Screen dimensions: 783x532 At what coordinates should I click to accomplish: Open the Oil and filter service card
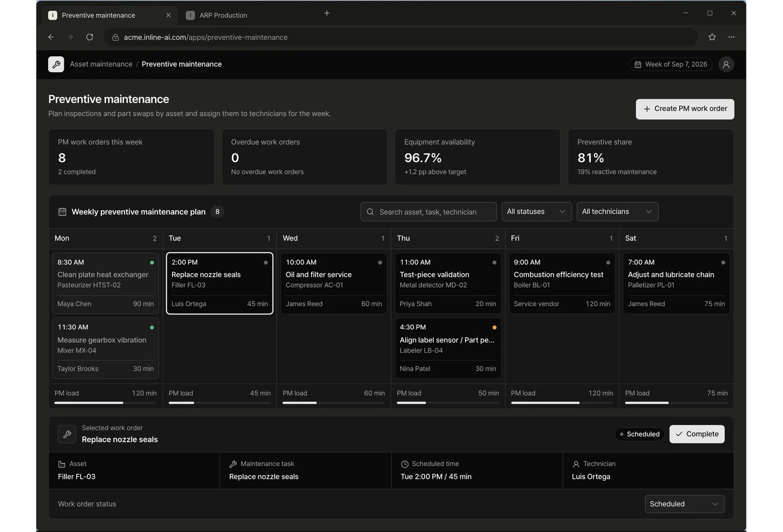tap(334, 283)
